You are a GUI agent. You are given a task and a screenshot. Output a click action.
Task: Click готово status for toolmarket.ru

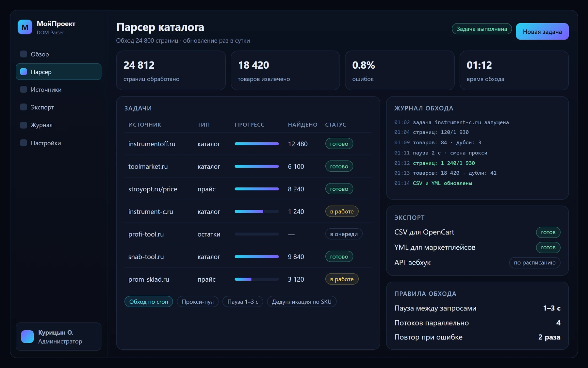tap(339, 166)
